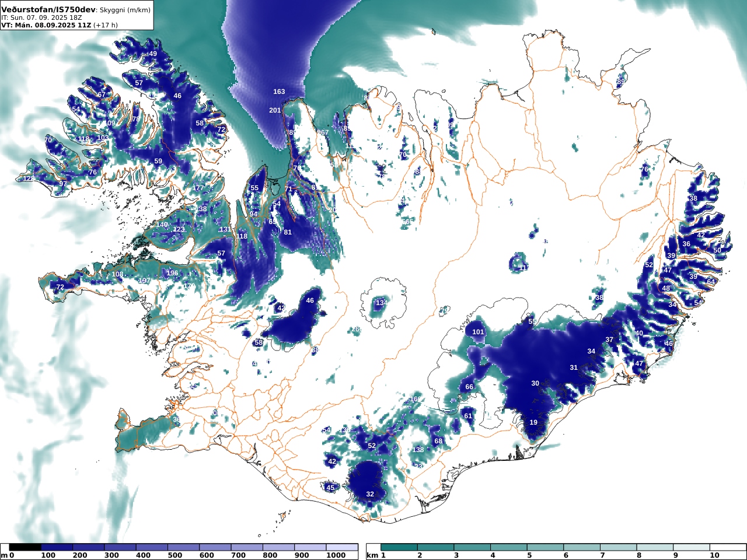
Task: Select the 1–2 km dark teal legend swatch
Action: (x=399, y=547)
